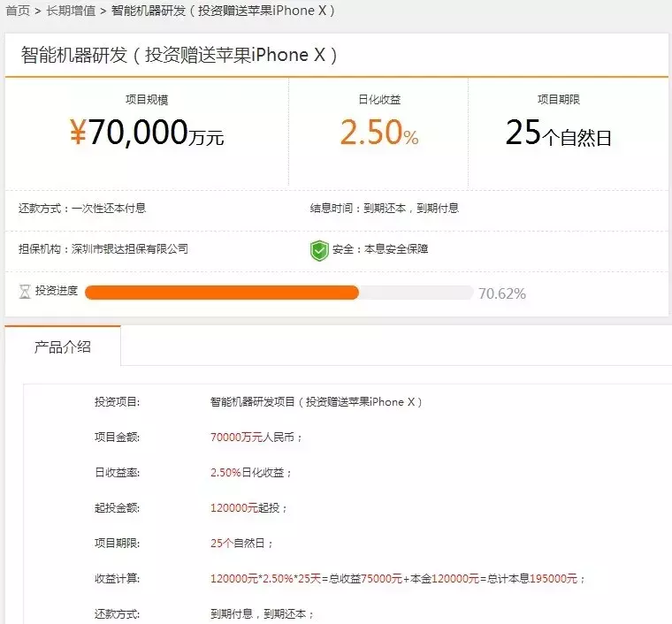This screenshot has width=672, height=624.
Task: Click the green shield security icon
Action: [319, 250]
